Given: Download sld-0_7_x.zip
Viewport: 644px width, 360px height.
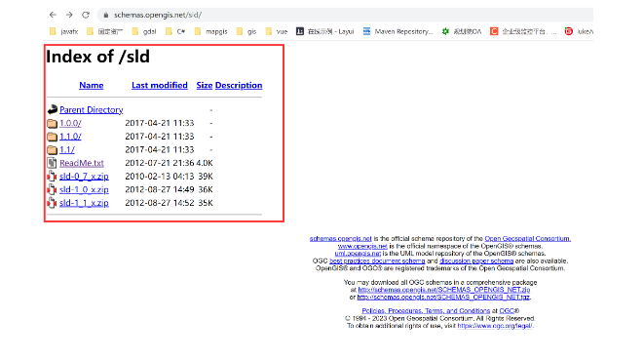Looking at the screenshot, I should point(84,176).
